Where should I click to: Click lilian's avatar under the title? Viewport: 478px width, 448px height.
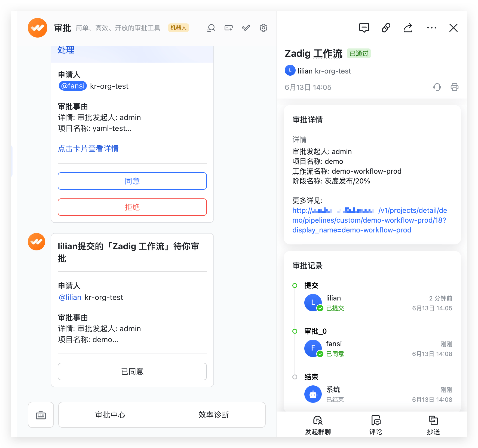(x=290, y=70)
